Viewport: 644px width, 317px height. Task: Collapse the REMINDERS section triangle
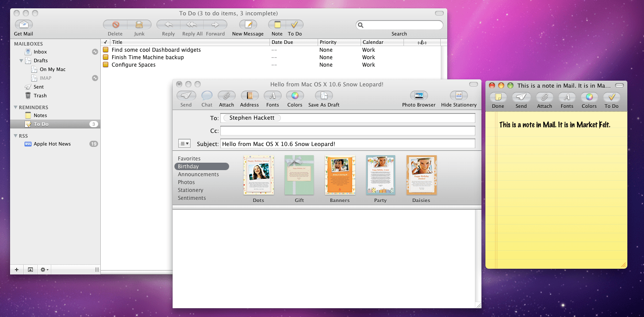tap(16, 107)
